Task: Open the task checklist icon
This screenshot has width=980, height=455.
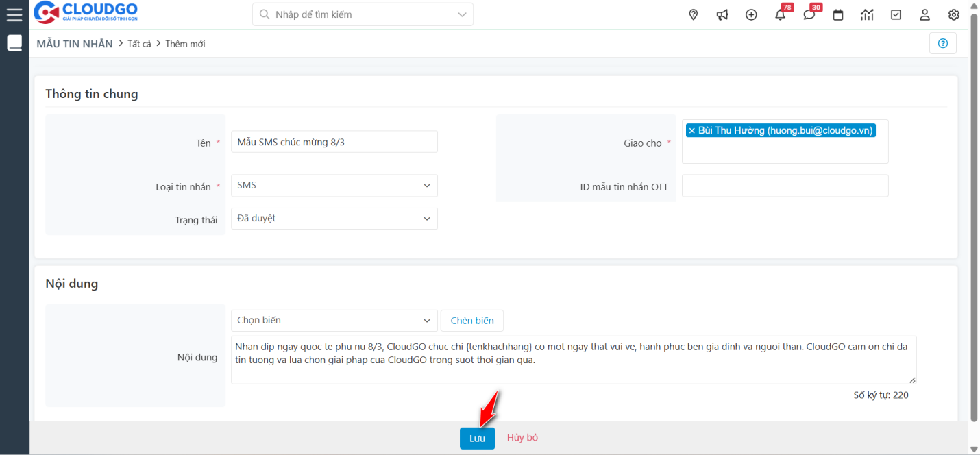Action: click(896, 14)
